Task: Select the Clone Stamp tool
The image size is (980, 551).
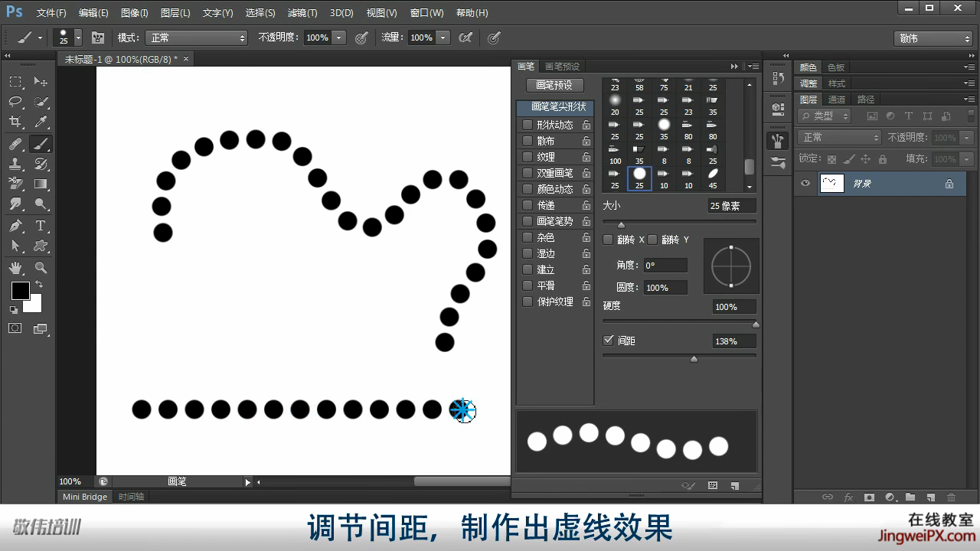Action: point(15,164)
